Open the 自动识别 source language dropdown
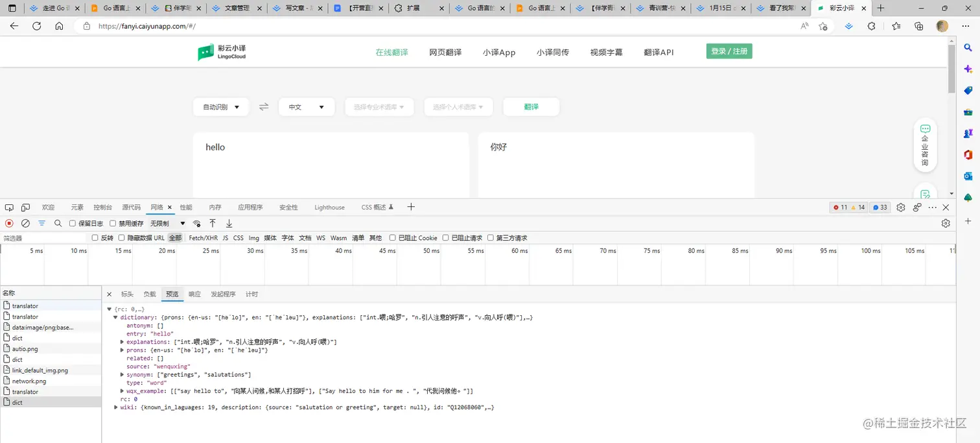This screenshot has height=443, width=980. tap(221, 107)
